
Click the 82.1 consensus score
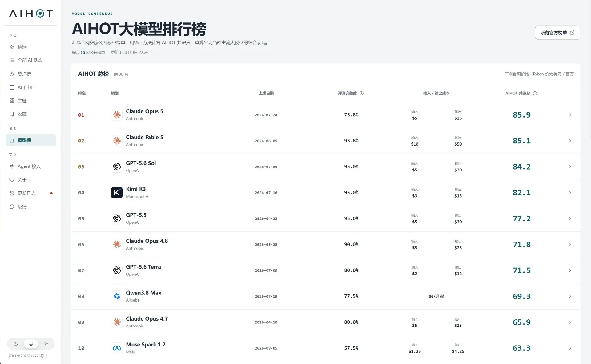tap(521, 193)
